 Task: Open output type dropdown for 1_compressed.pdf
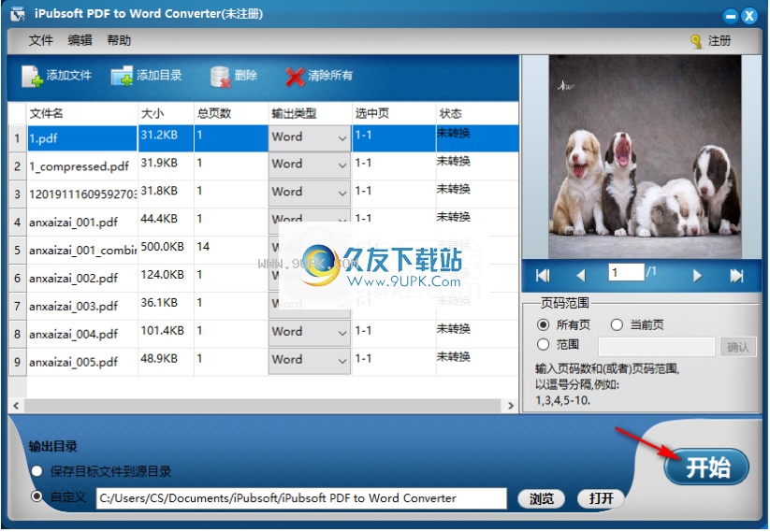[310, 165]
